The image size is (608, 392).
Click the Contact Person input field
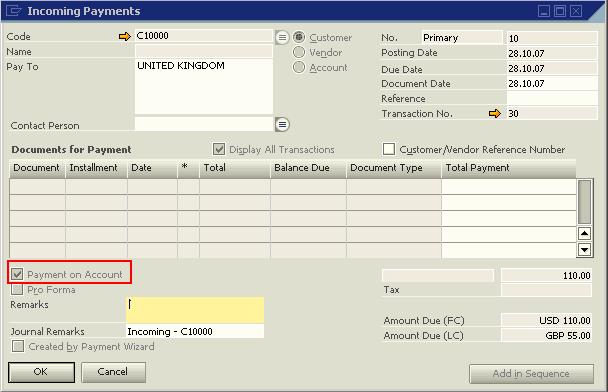[204, 124]
